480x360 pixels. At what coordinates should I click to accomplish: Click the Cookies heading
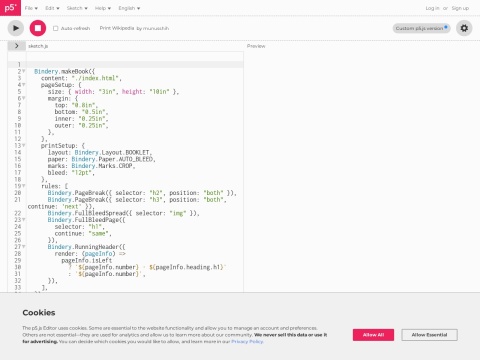click(x=39, y=313)
